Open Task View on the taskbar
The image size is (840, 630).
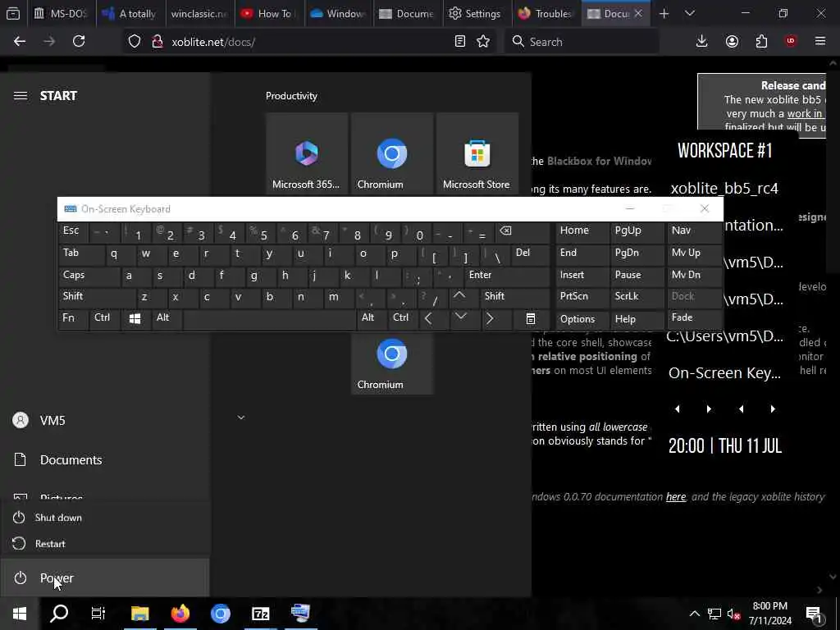tap(98, 614)
